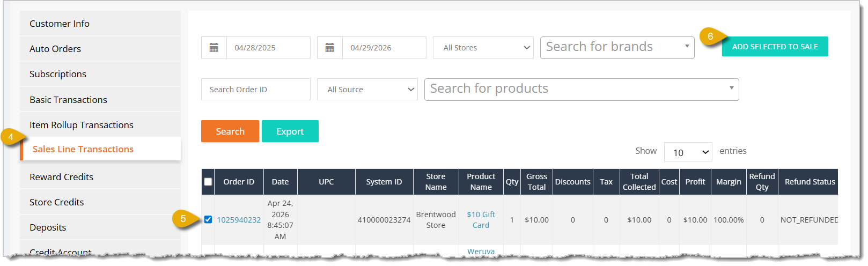Sort by Discounts column header

573,182
